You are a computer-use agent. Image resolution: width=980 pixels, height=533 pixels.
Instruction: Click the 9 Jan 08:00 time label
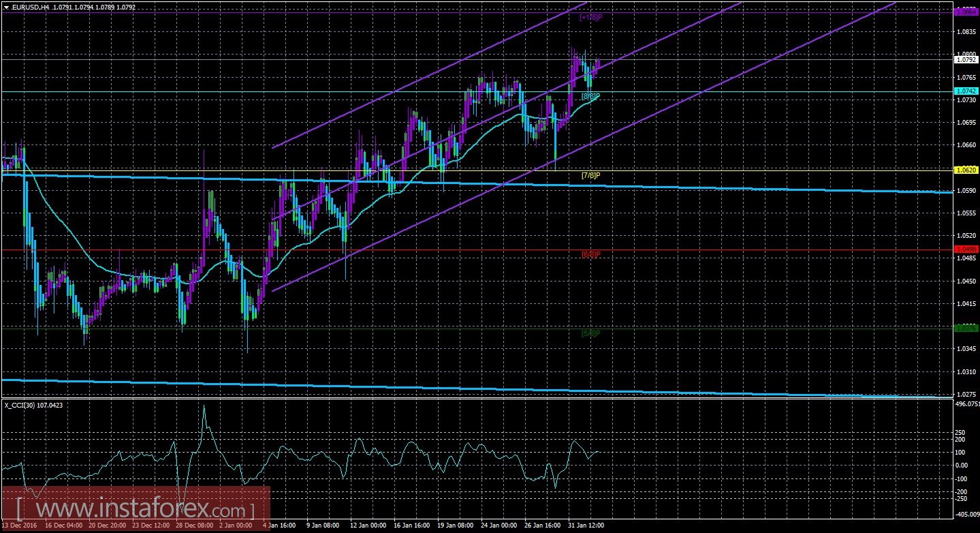[324, 526]
